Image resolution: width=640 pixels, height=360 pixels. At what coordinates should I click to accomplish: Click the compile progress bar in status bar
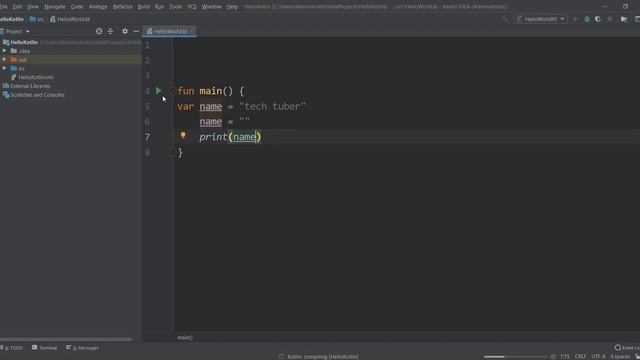[x=515, y=356]
